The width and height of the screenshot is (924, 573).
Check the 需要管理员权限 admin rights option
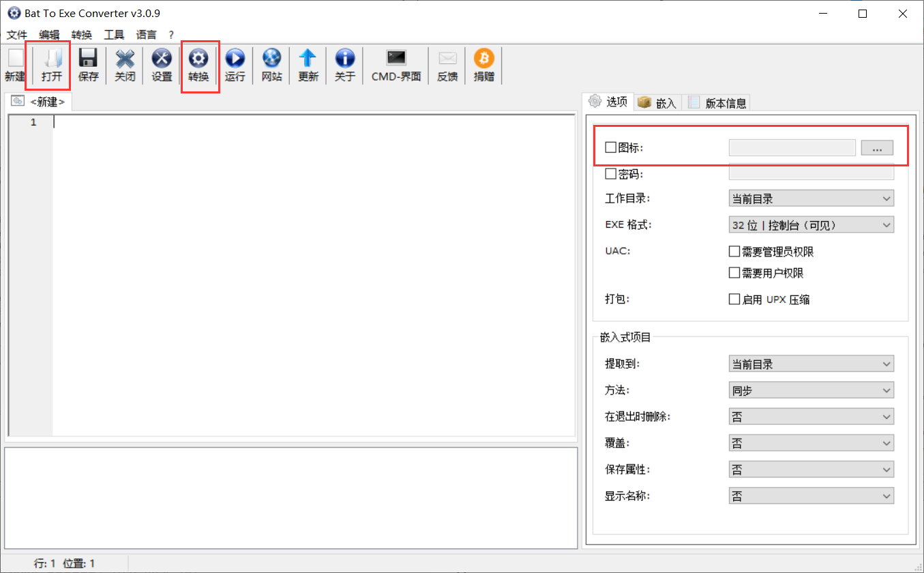734,251
